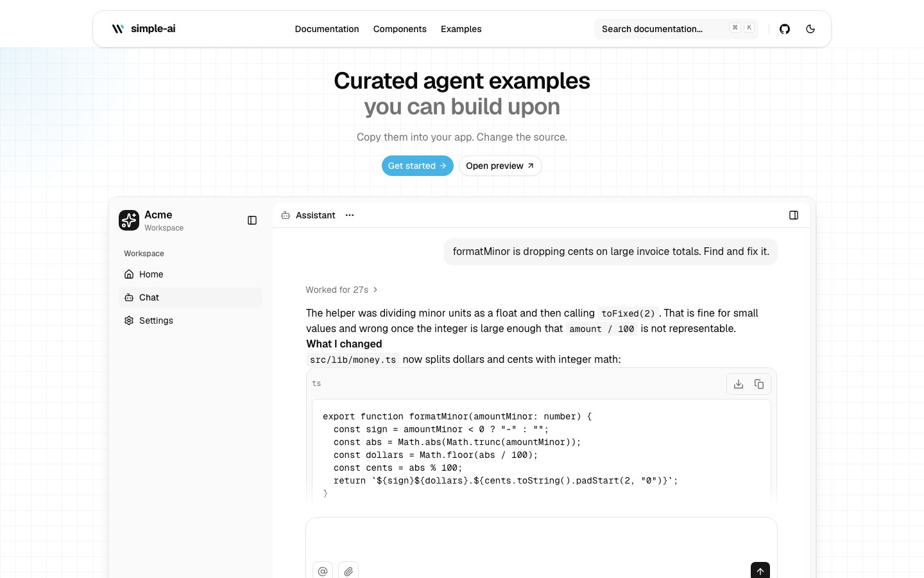Click the simple-ai logo icon
Screen dimensions: 924x578
coord(118,29)
